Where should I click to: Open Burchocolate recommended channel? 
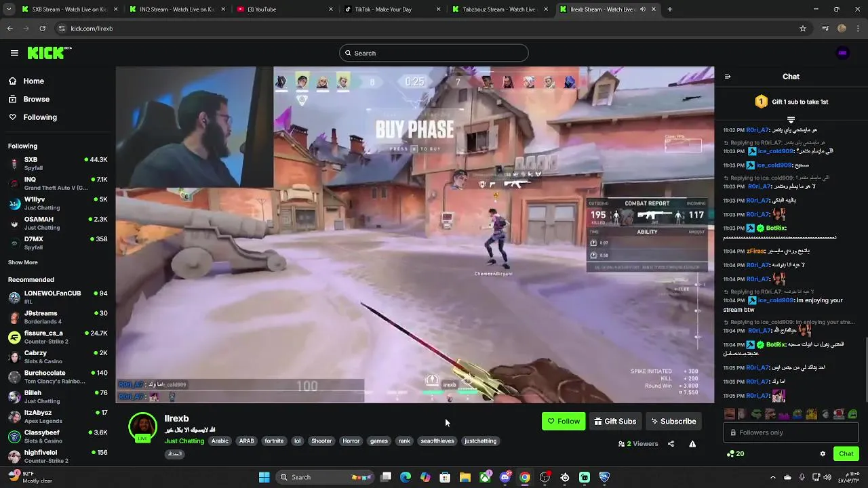(58, 376)
